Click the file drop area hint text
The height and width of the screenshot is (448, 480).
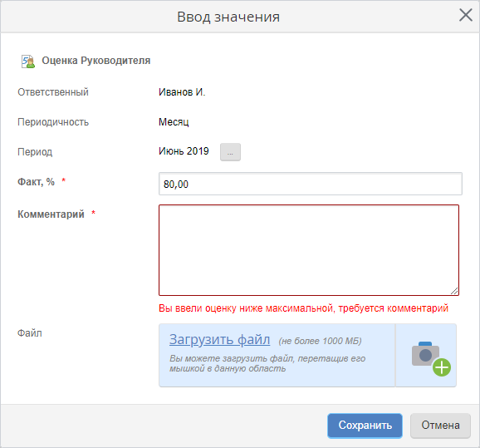click(x=267, y=363)
